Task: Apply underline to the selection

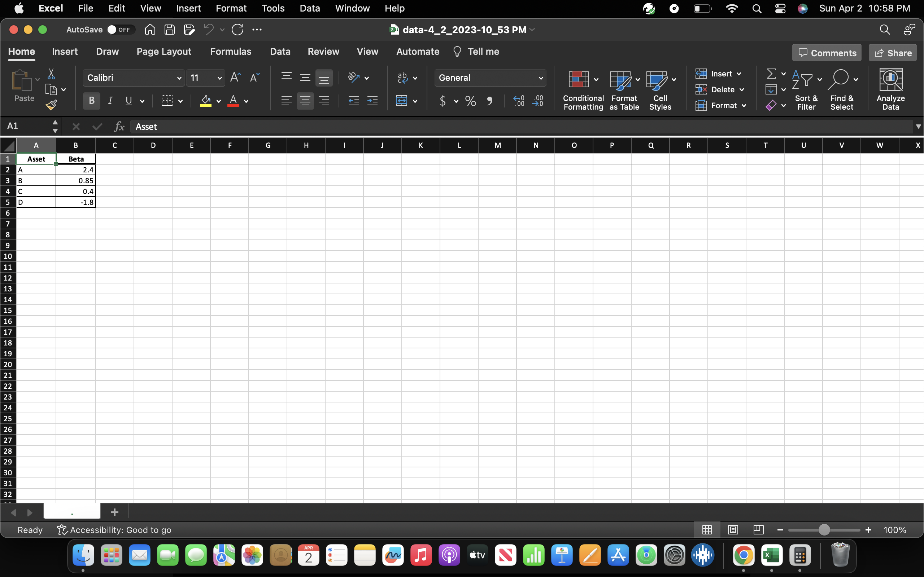Action: [128, 101]
